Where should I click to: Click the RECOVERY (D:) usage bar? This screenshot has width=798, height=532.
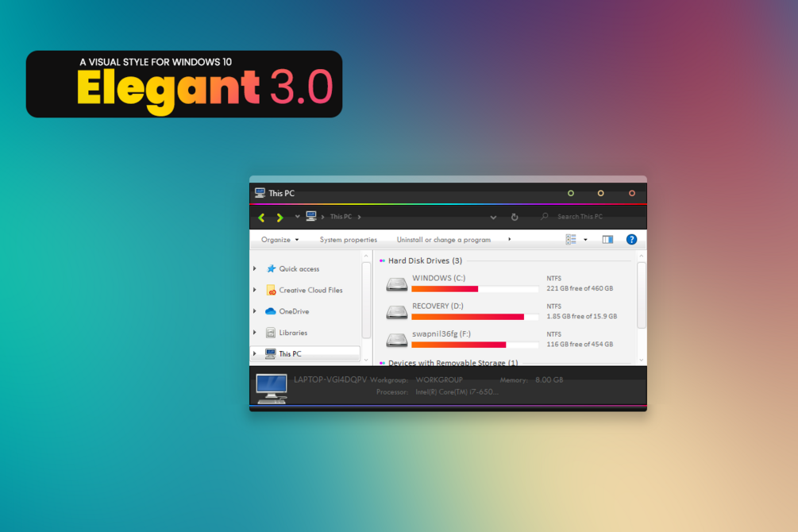475,317
